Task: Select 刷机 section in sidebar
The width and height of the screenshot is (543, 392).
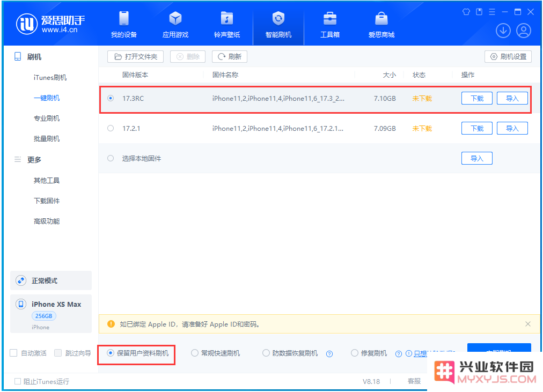Action: 34,57
